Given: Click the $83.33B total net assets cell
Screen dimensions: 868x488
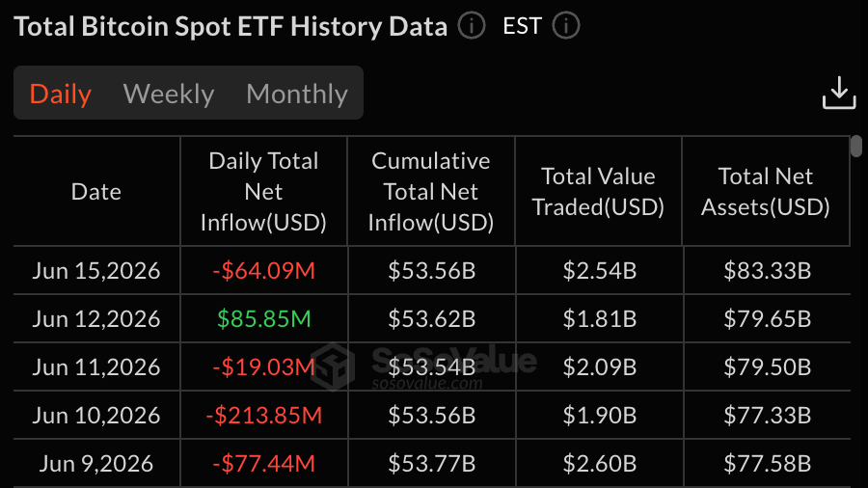Looking at the screenshot, I should 768,271.
